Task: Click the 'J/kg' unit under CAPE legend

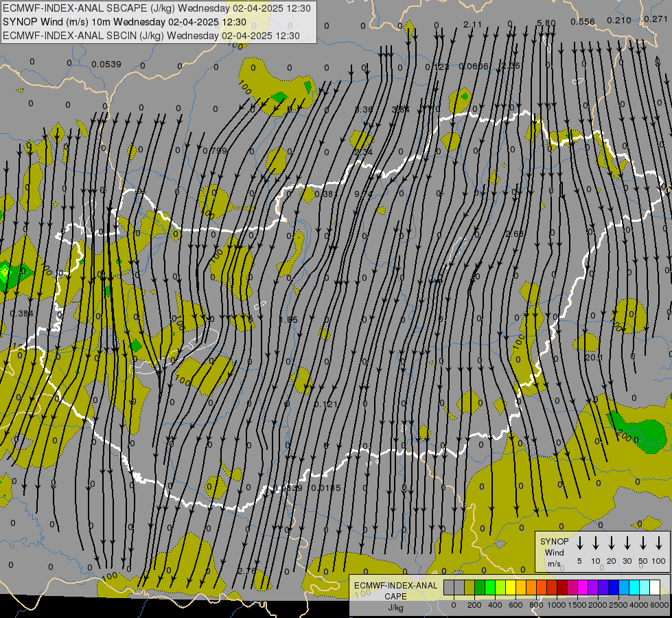Action: pos(395,608)
